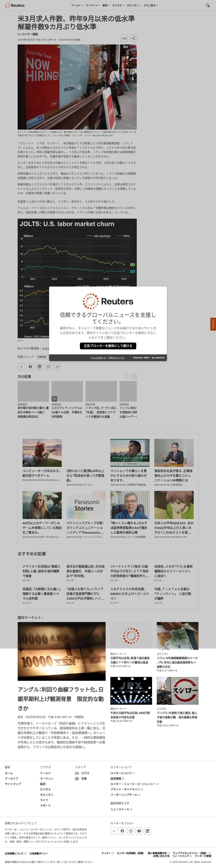Expand the 経済 menu dropdown
Screen dimensions: 216x868
(106, 5)
